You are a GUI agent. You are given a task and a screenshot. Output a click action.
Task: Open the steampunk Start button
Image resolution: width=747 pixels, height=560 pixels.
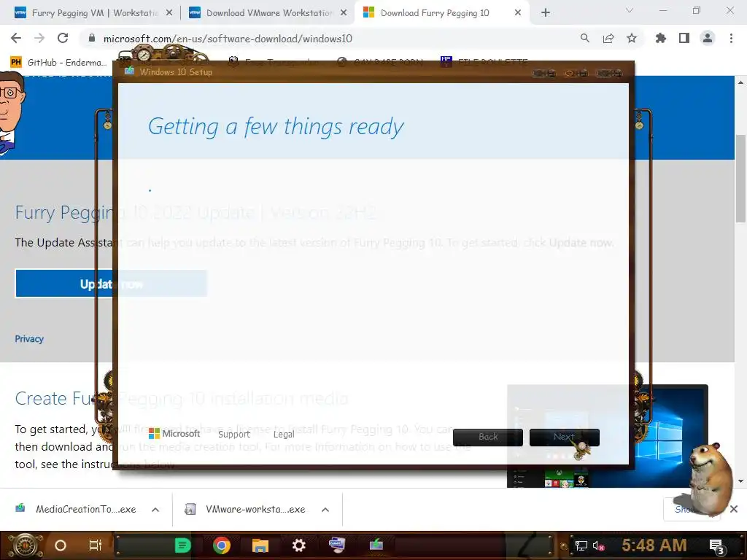[x=26, y=545]
